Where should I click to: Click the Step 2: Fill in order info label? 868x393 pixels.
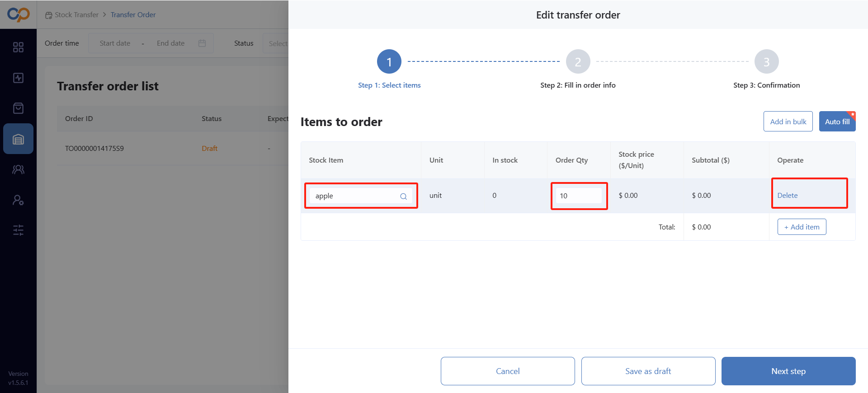coord(578,85)
